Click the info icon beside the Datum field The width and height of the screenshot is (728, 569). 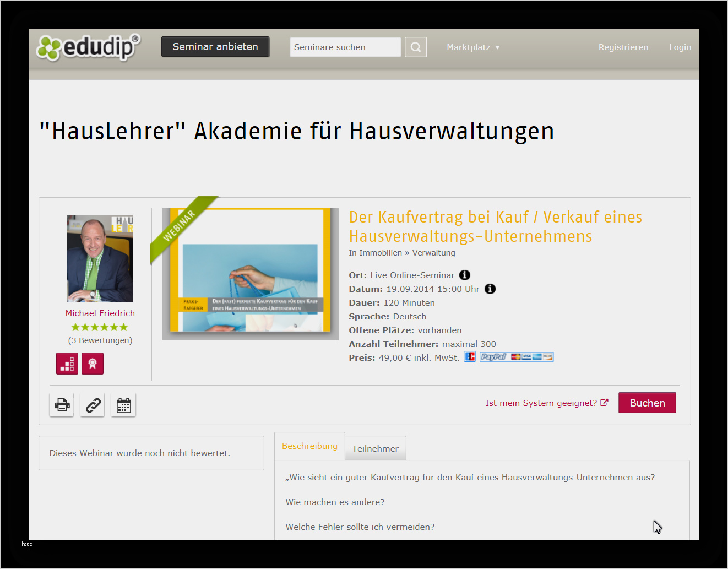point(490,288)
